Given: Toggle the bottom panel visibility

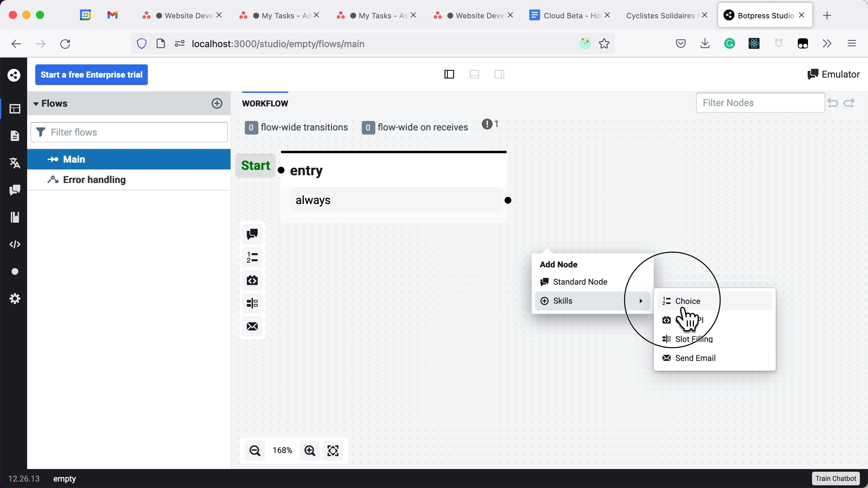Looking at the screenshot, I should click(474, 74).
